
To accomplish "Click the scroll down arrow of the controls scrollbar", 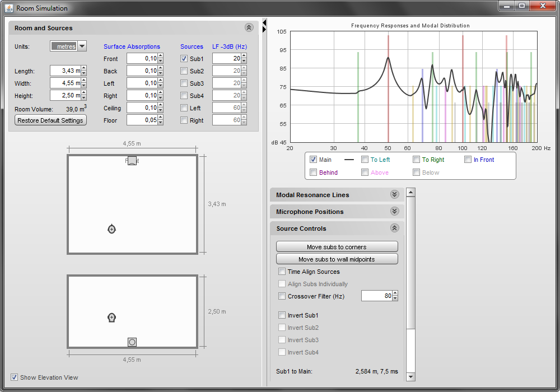I will [x=410, y=377].
